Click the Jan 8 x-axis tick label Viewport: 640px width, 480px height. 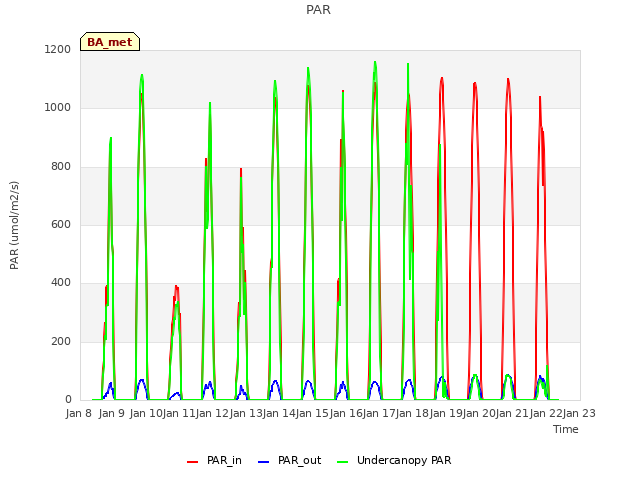[79, 413]
